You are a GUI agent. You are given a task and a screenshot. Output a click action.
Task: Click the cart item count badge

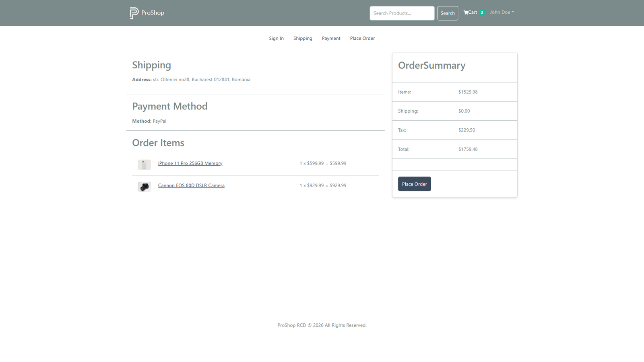[482, 12]
